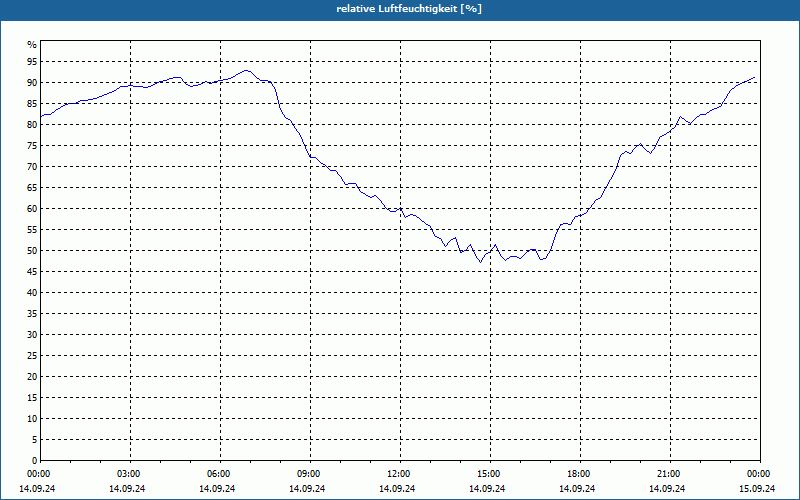Viewport: 800px width, 500px height.
Task: Click the y-axis label 20
Action: click(32, 377)
